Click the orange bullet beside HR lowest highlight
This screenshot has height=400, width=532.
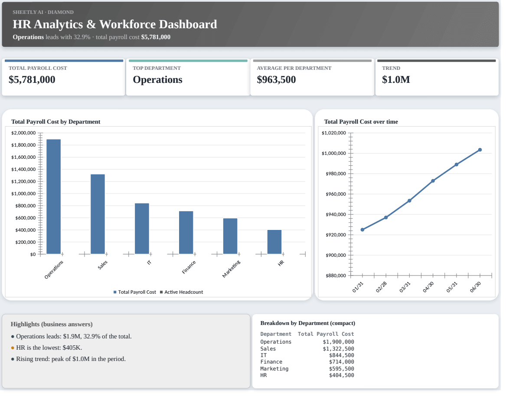(13, 348)
